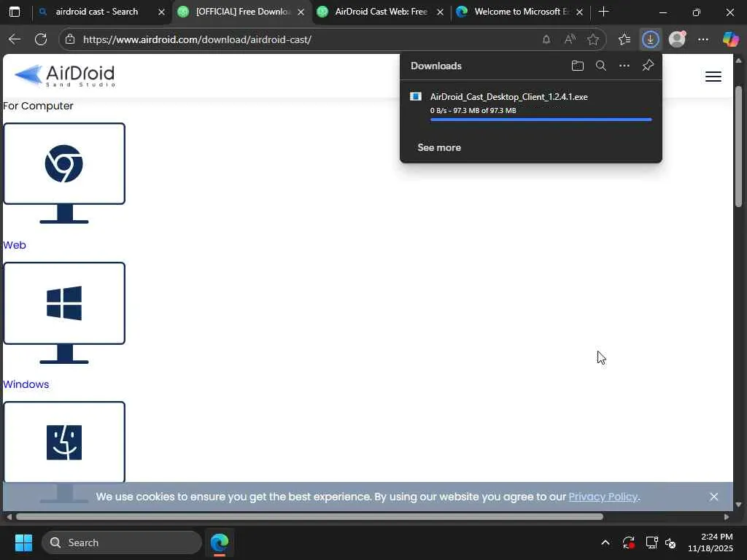The image size is (747, 560).
Task: Click the AirDroid Sand Studio logo
Action: 65,76
